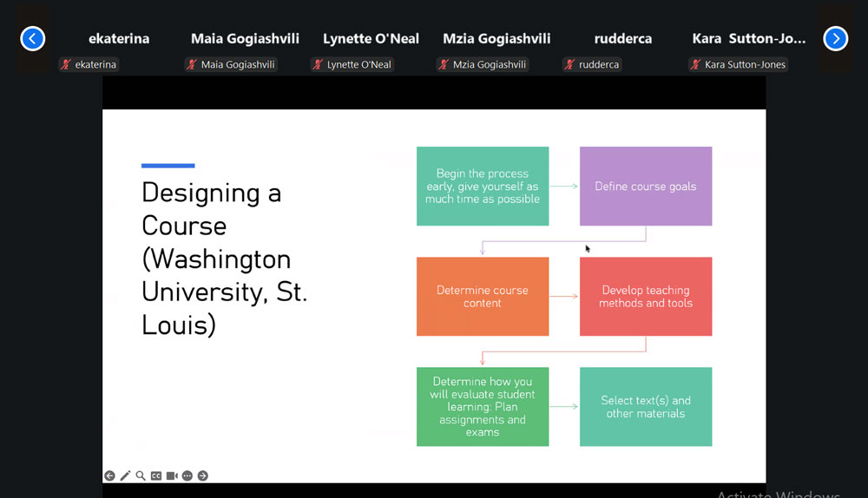The width and height of the screenshot is (868, 498).
Task: Select ekaterina's participant video tile
Action: point(119,38)
